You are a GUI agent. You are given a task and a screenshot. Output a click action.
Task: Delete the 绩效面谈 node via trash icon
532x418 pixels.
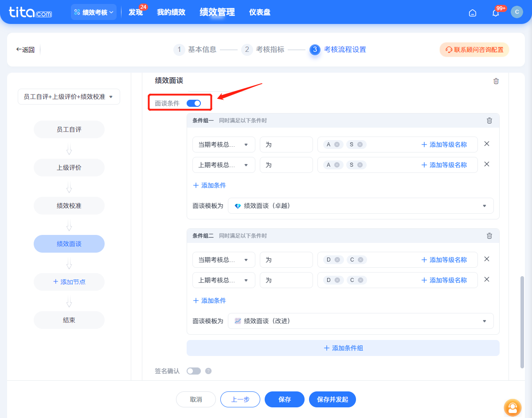coord(496,81)
